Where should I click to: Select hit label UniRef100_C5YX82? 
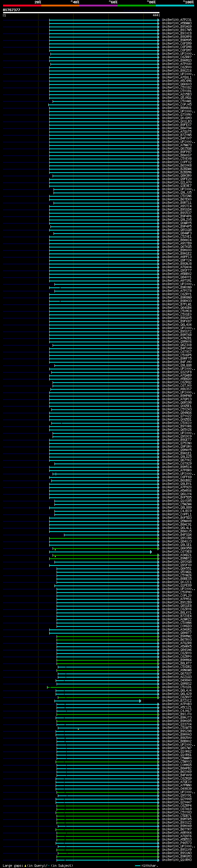pos(176,88)
